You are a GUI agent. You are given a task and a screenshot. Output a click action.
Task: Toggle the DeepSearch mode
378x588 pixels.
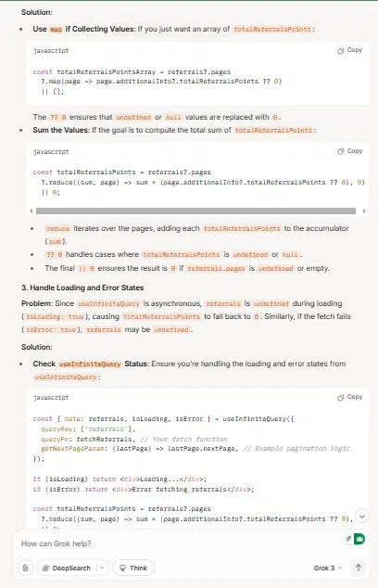(67, 568)
